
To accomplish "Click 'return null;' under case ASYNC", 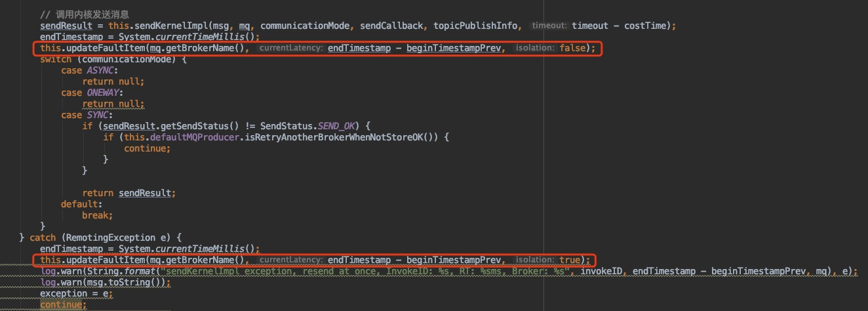I will tap(113, 81).
